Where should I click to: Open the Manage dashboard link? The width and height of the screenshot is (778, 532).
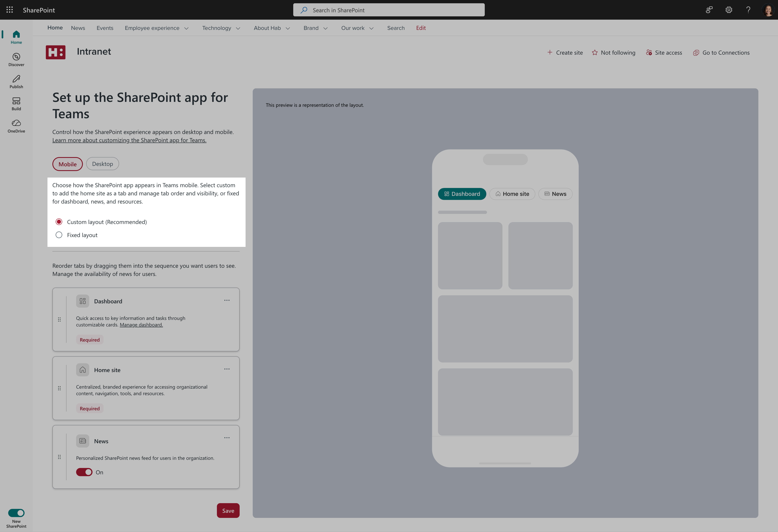pyautogui.click(x=141, y=325)
